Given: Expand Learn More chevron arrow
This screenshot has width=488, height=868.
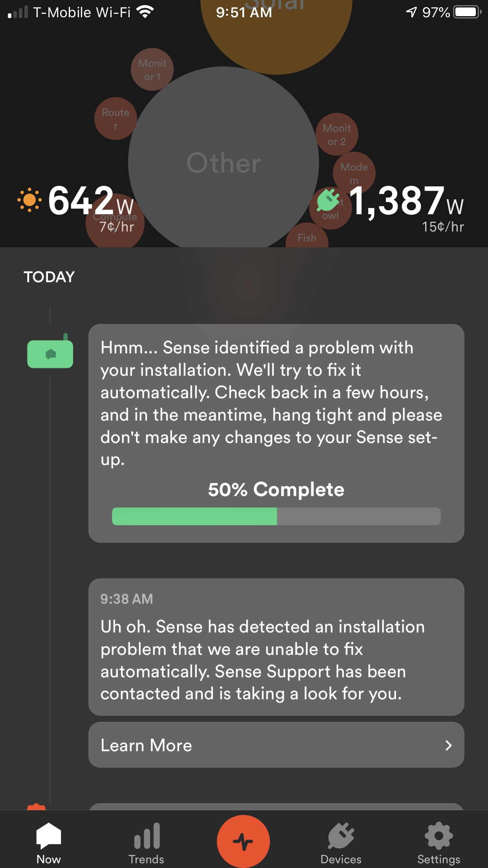Looking at the screenshot, I should [x=448, y=745].
